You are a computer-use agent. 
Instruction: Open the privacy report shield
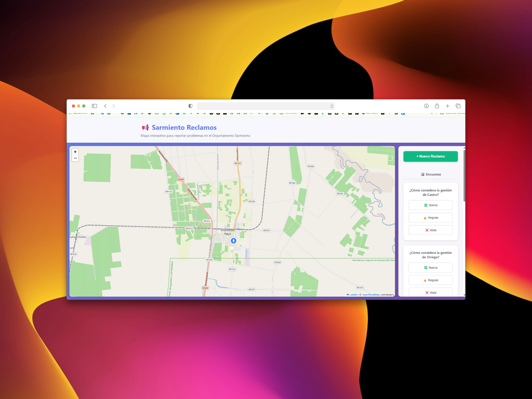[190, 106]
